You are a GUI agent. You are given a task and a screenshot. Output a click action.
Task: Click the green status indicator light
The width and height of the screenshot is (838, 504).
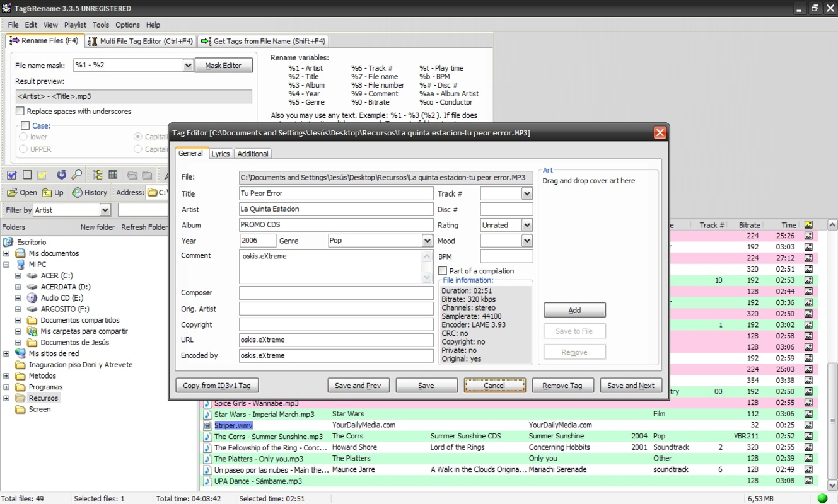coord(822,498)
